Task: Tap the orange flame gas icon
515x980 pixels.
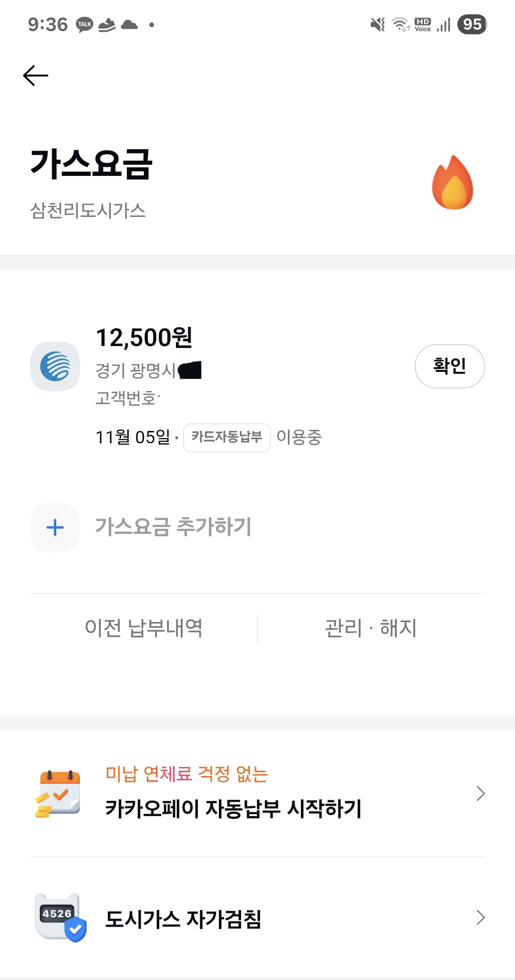Action: coord(452,183)
